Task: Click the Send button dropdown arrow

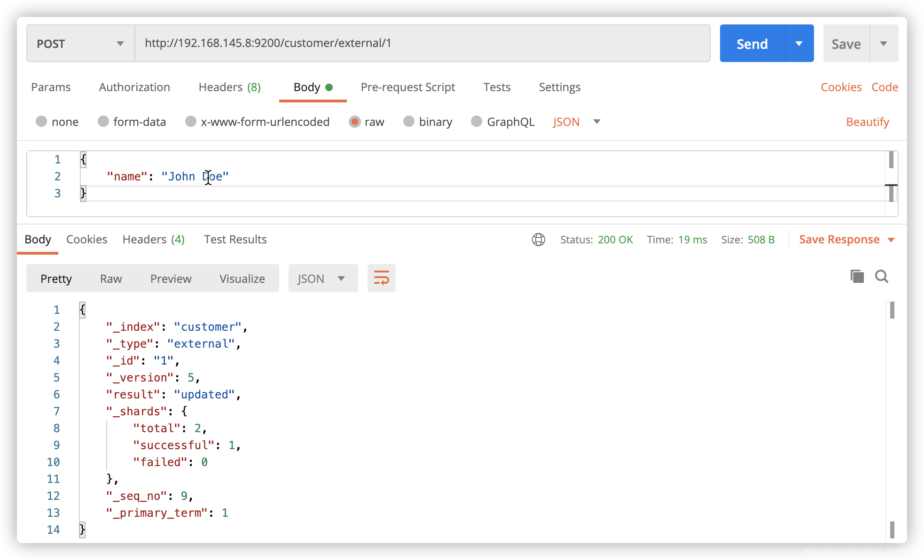Action: pyautogui.click(x=799, y=44)
